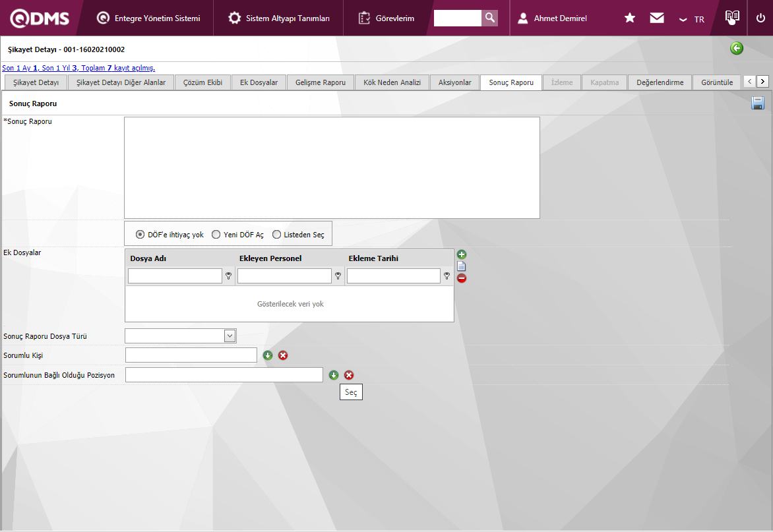The image size is (773, 532).
Task: Switch to the Kök Neden Analizi tab
Action: [392, 82]
